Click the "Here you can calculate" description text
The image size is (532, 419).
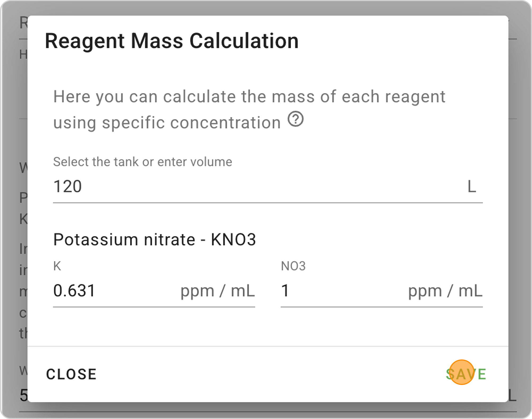click(249, 96)
